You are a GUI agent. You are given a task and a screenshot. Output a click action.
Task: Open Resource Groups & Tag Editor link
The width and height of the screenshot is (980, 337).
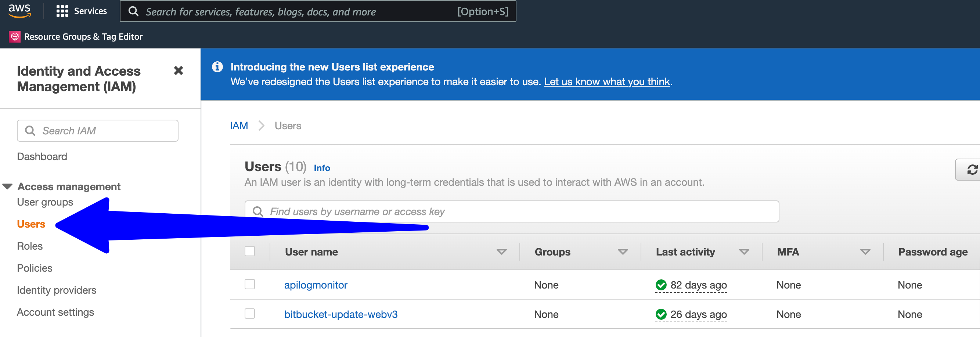tap(83, 36)
